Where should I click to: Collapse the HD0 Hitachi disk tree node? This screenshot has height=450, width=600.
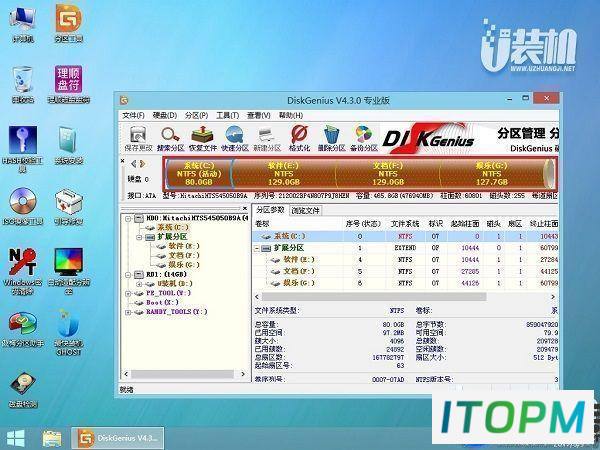click(x=128, y=218)
